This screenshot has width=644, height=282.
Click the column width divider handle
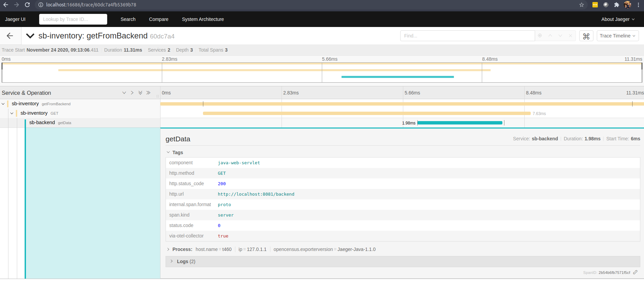point(157,96)
